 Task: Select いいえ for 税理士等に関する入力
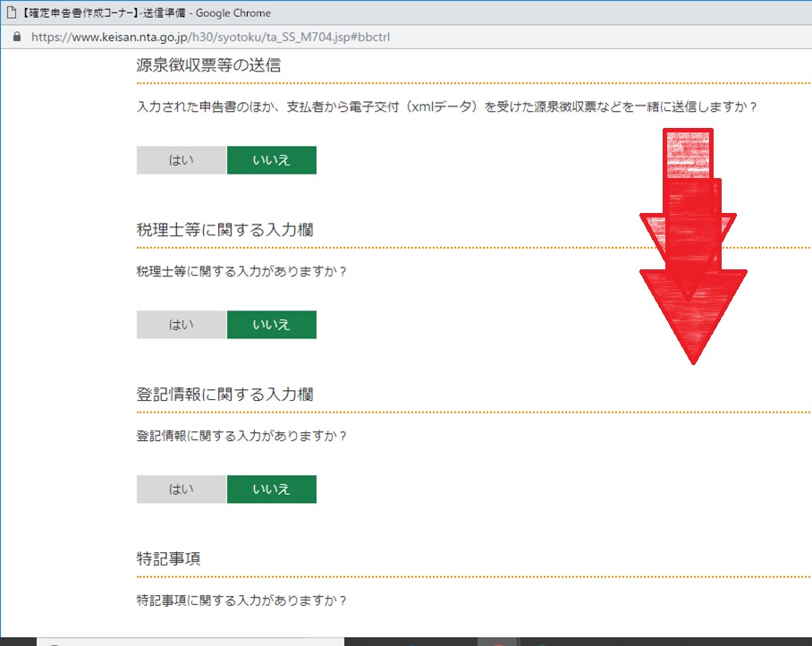pos(272,325)
